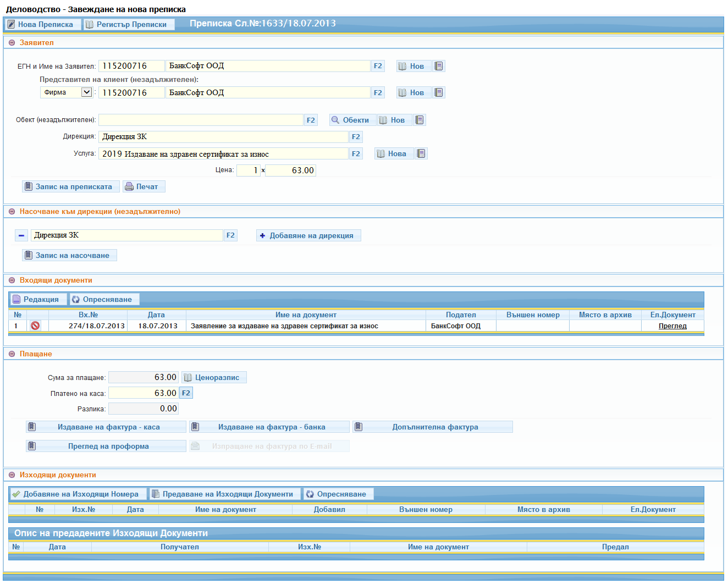Click Добавяне на дирекция
The width and height of the screenshot is (728, 584).
(308, 235)
